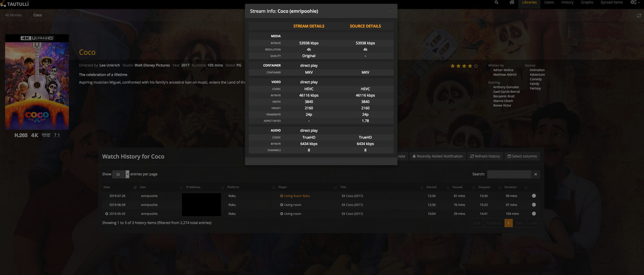The height and width of the screenshot is (275, 644).
Task: Click the Tautulli logo
Action: [14, 4]
